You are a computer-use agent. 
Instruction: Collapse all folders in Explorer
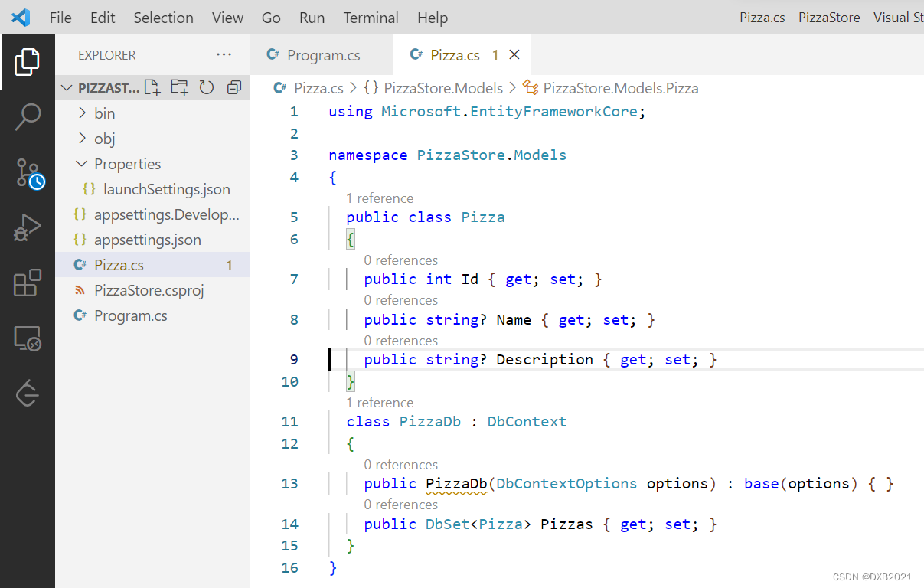(x=234, y=87)
